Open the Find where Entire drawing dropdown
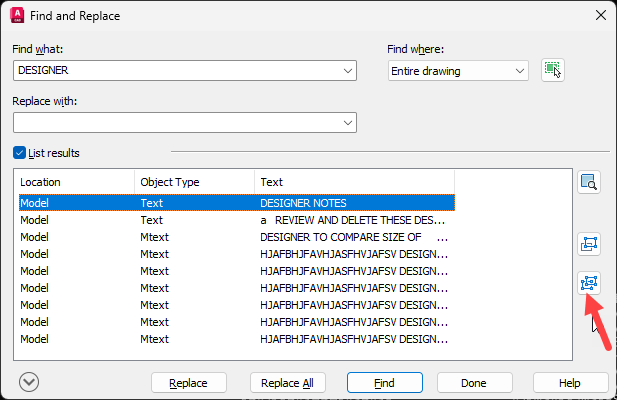 [458, 71]
